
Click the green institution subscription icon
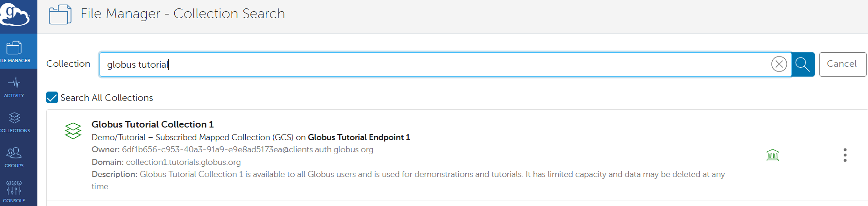point(773,155)
